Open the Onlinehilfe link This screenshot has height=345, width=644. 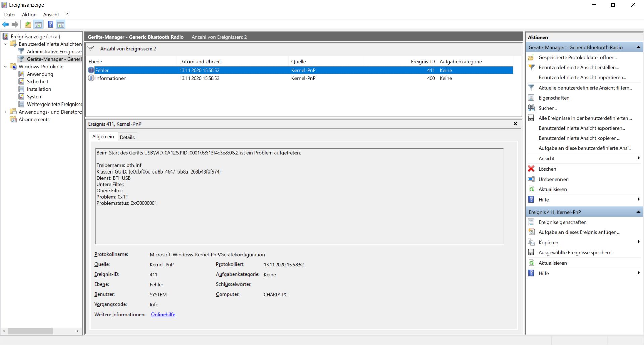(x=163, y=315)
